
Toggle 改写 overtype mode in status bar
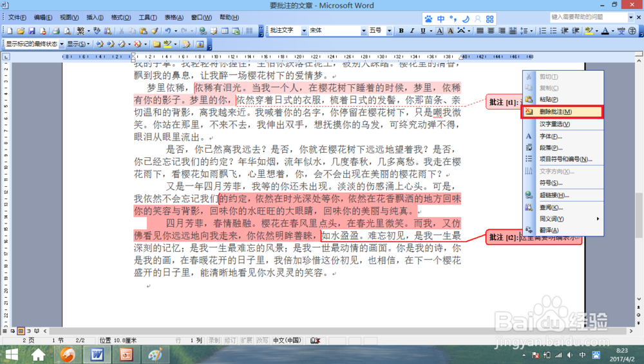(262, 340)
